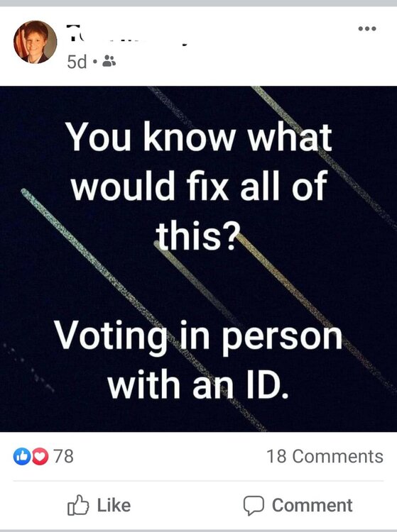This screenshot has height=532, width=397.
Task: Tap the Like button label
Action: (x=114, y=505)
